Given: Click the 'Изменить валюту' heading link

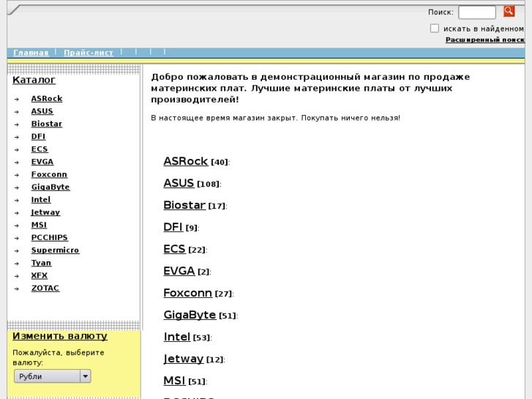Looking at the screenshot, I should point(60,336).
